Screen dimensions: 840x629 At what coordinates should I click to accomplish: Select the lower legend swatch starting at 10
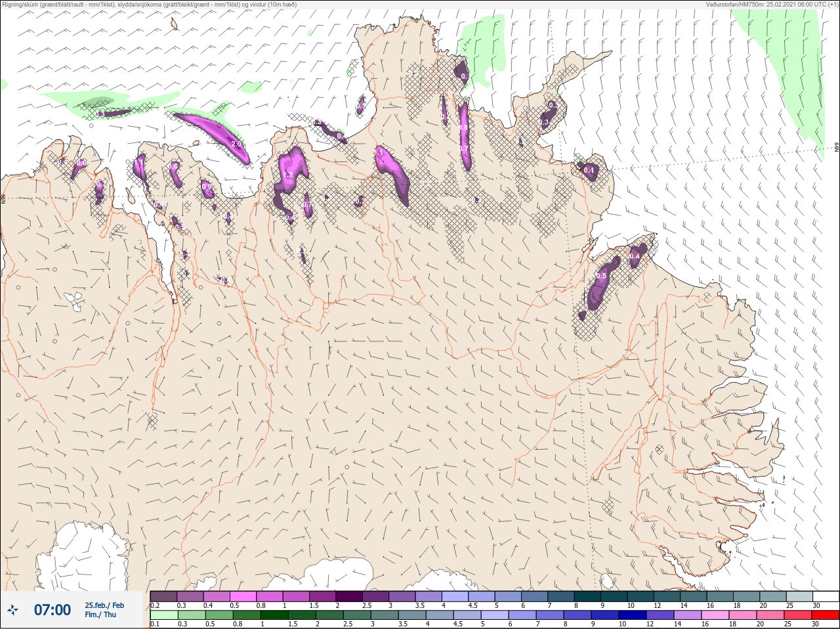coord(633,615)
